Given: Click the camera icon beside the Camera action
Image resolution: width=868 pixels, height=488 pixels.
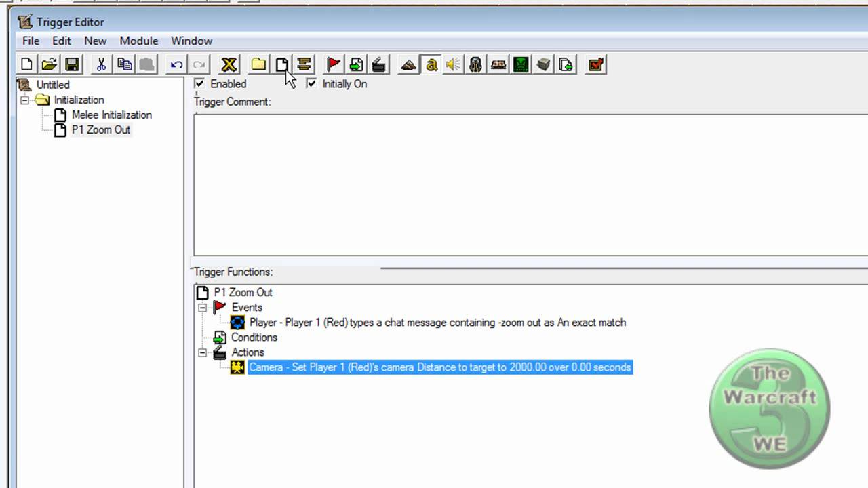Looking at the screenshot, I should click(237, 367).
